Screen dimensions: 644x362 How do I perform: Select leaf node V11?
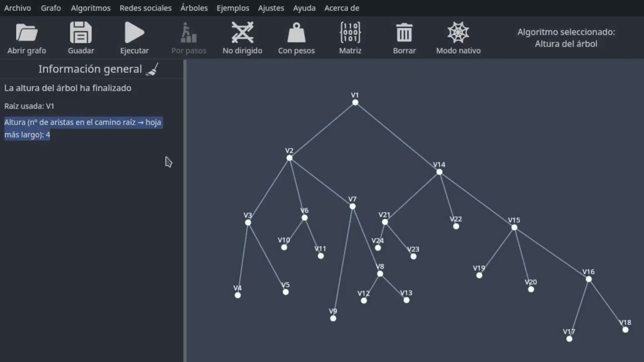pos(320,256)
